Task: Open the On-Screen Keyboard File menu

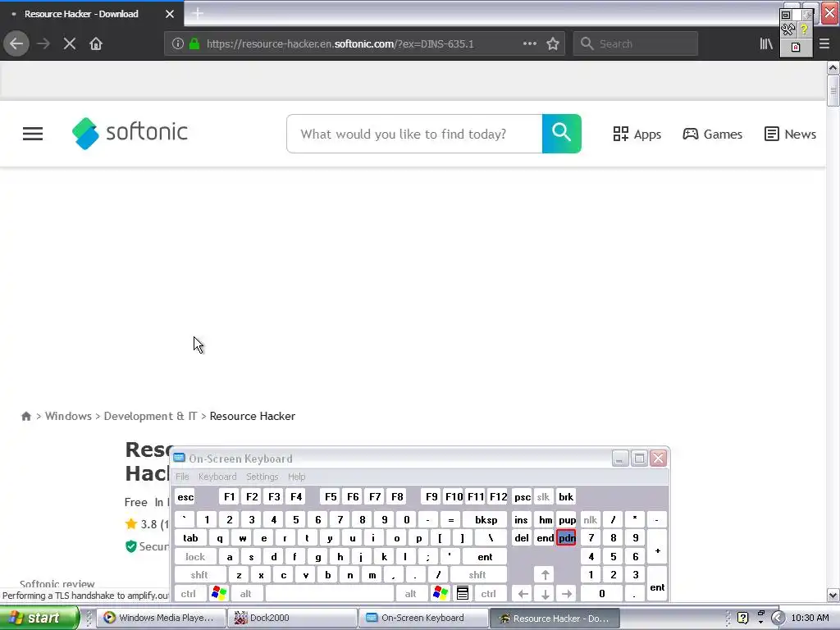Action: 182,477
